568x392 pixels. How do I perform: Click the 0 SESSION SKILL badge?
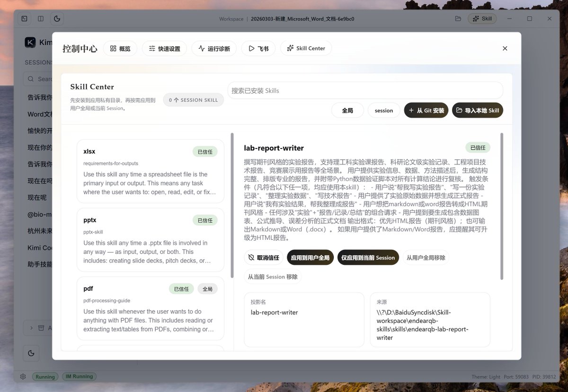pos(193,100)
